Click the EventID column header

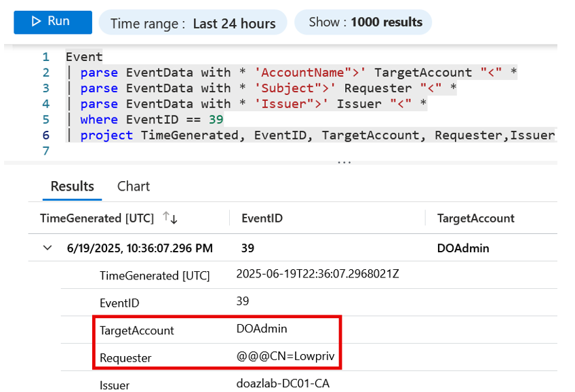[x=262, y=218]
